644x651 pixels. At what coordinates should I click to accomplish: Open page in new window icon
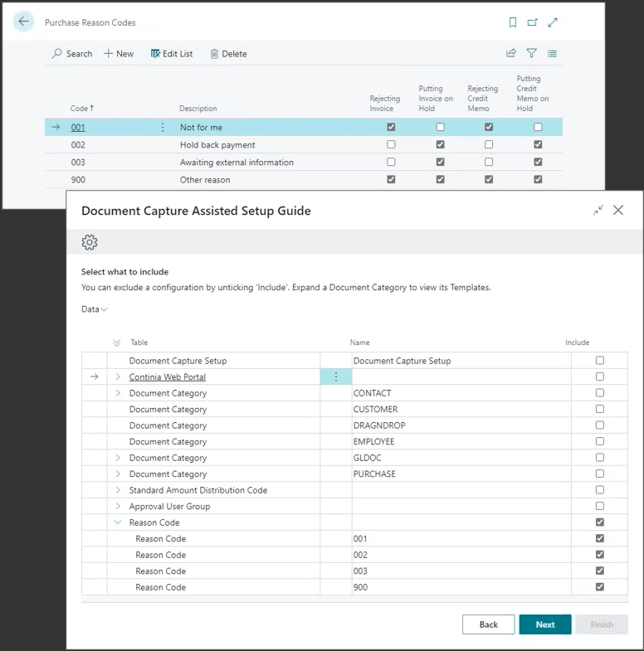tap(533, 22)
